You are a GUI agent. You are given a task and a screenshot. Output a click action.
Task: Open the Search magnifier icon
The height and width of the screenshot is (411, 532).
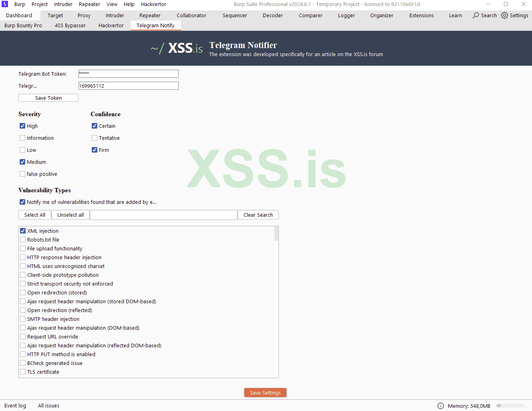pos(476,15)
